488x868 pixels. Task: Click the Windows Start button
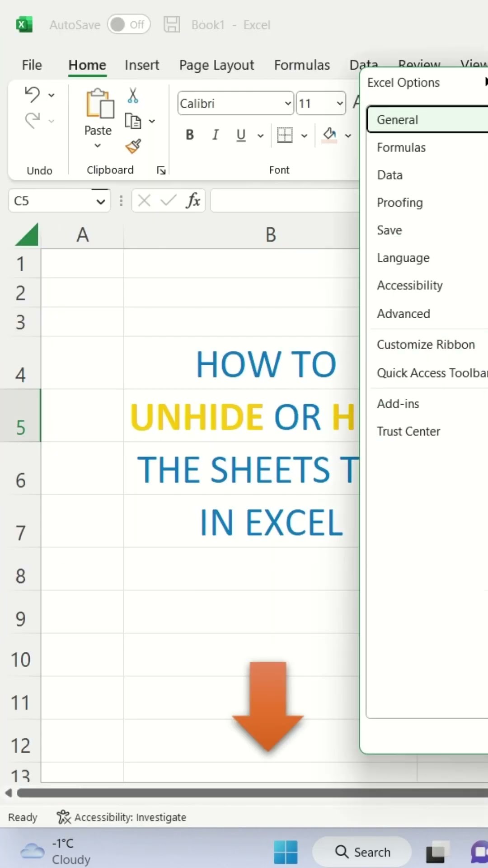coord(286,852)
